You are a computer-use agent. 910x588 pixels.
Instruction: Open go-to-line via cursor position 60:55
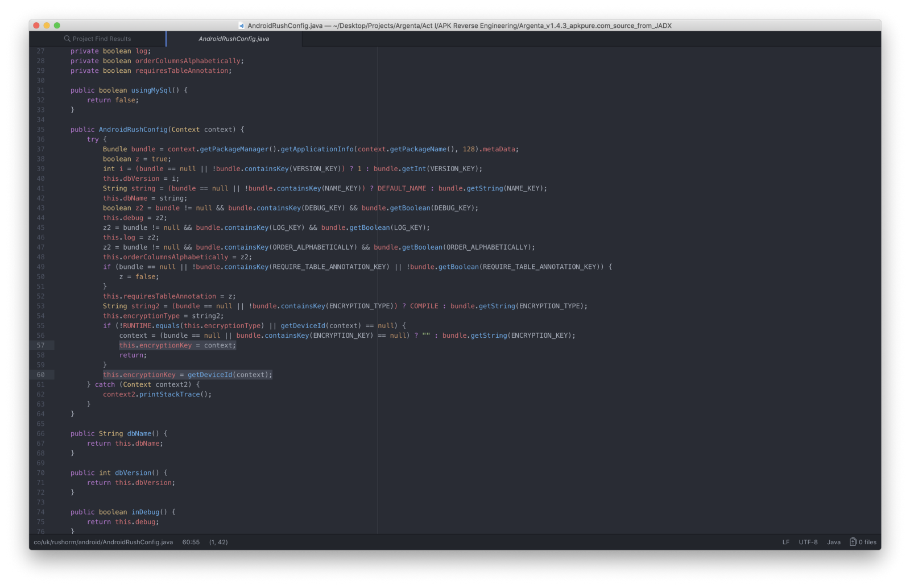point(191,542)
